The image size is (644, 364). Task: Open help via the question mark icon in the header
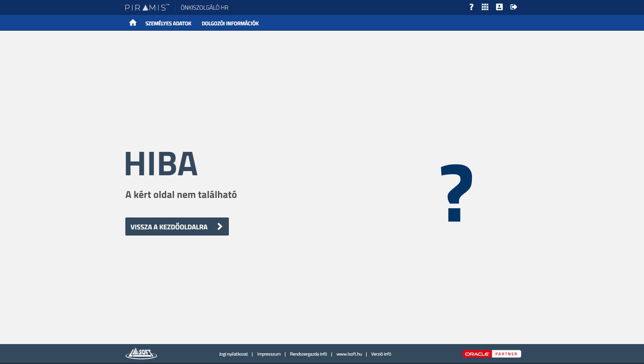pos(471,7)
